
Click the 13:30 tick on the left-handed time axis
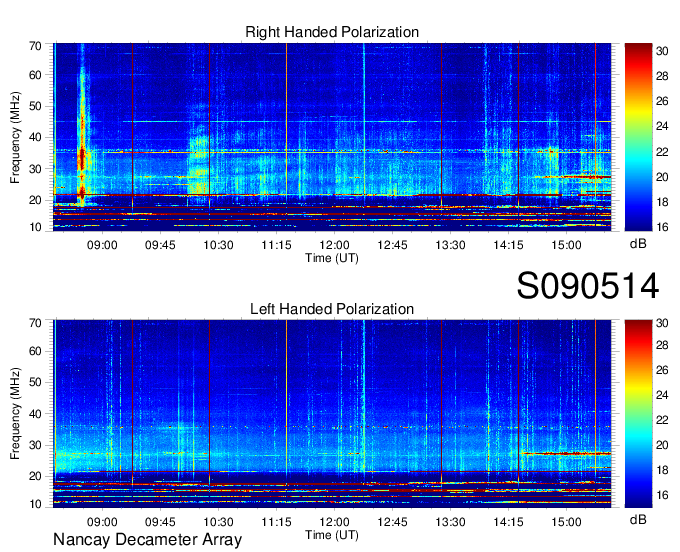tap(450, 522)
